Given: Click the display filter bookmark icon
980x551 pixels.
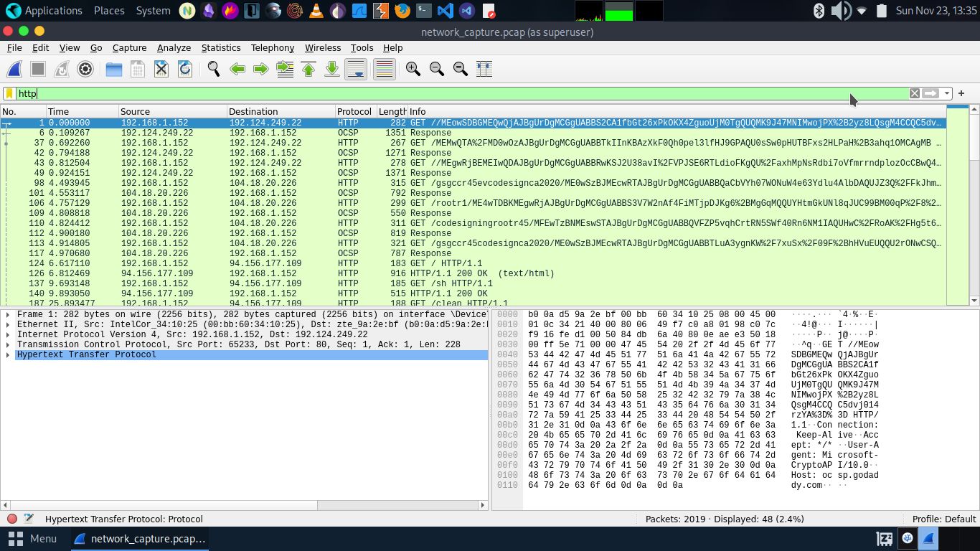Looking at the screenshot, I should [x=9, y=93].
